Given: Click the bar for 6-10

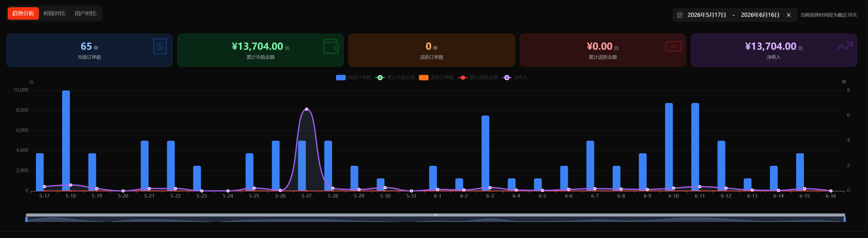Looking at the screenshot, I should pyautogui.click(x=669, y=147).
